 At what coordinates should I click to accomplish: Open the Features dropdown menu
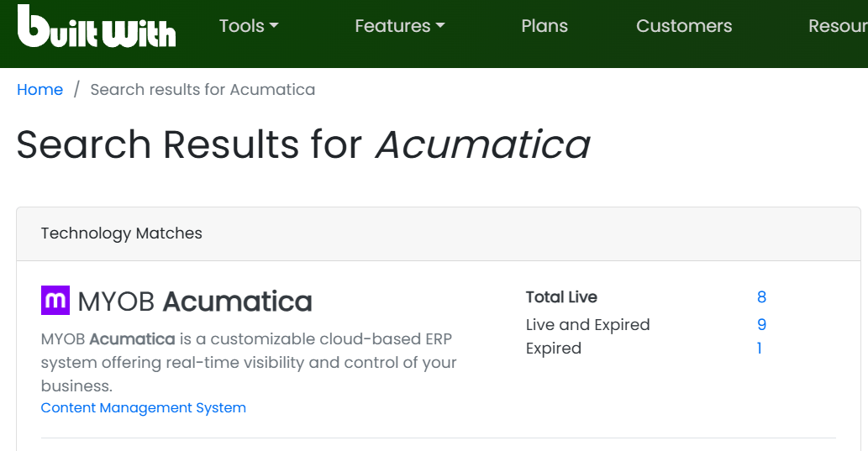click(399, 26)
